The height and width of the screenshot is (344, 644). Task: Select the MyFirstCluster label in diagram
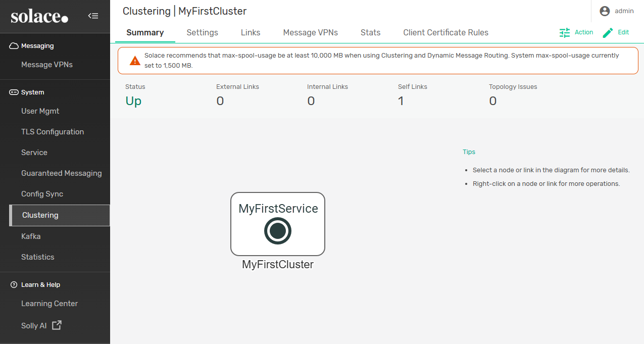[278, 264]
